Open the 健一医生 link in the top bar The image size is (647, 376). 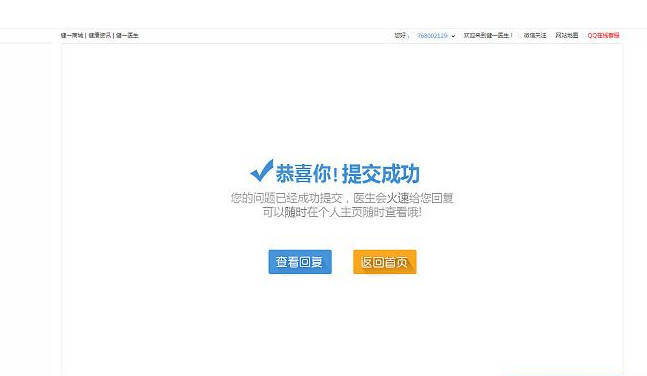pos(127,35)
